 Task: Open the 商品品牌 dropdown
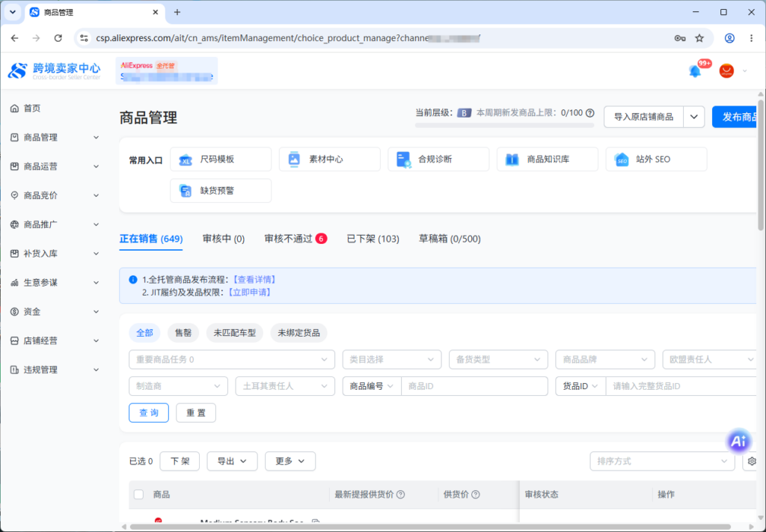tap(604, 360)
